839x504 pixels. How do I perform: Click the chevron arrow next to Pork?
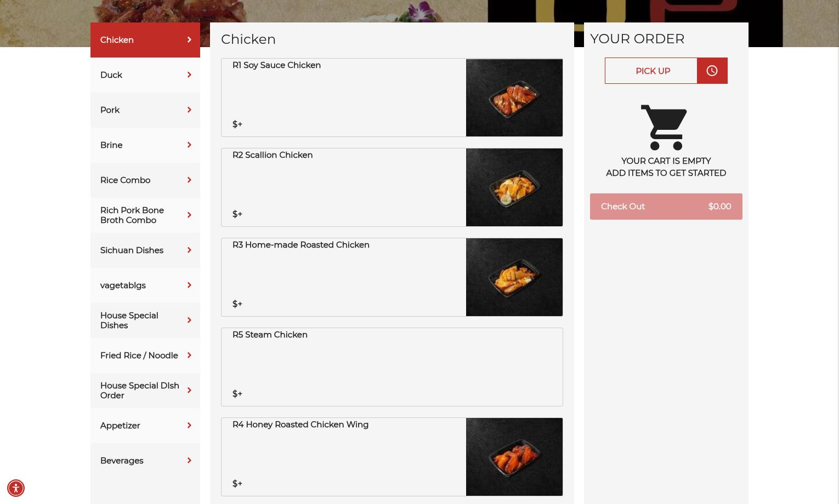click(x=189, y=110)
